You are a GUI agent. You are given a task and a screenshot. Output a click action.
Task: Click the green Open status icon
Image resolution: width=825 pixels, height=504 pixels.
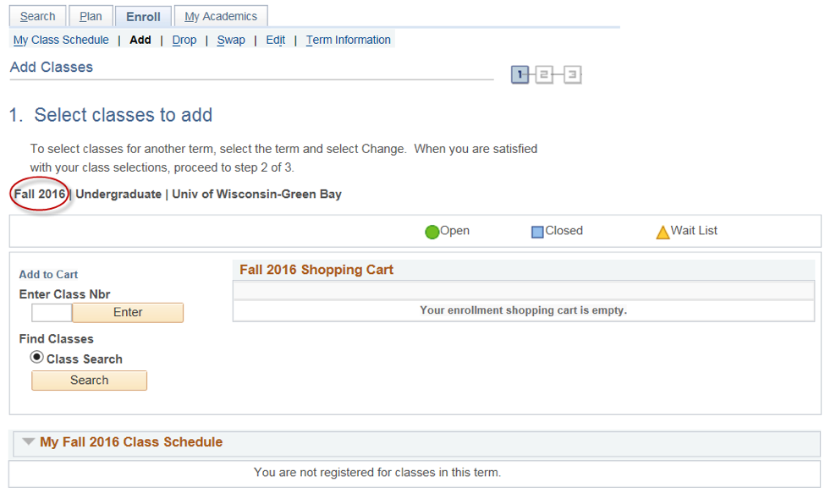tap(432, 232)
